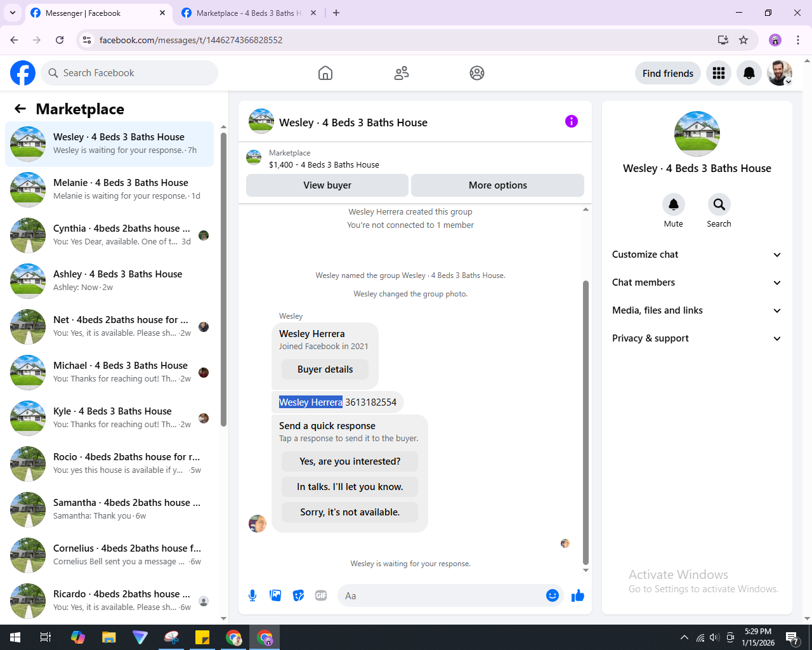Open Chrome three-dot menu
This screenshot has width=812, height=650.
click(x=798, y=40)
